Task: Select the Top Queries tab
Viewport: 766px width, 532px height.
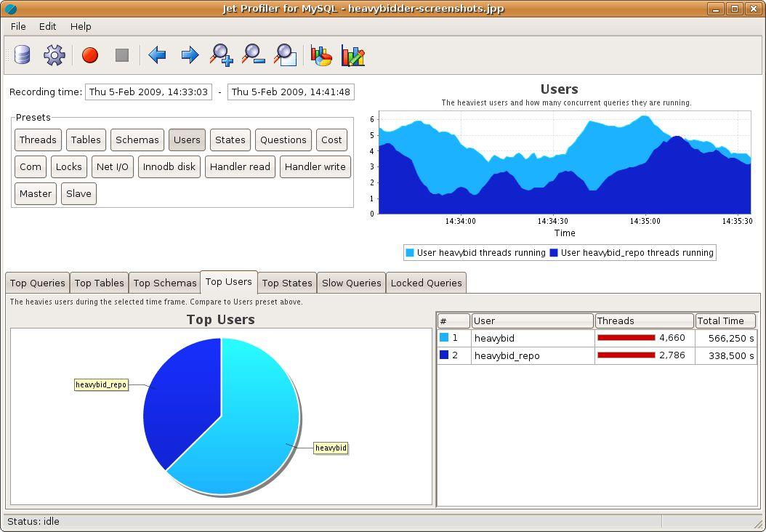Action: point(37,283)
